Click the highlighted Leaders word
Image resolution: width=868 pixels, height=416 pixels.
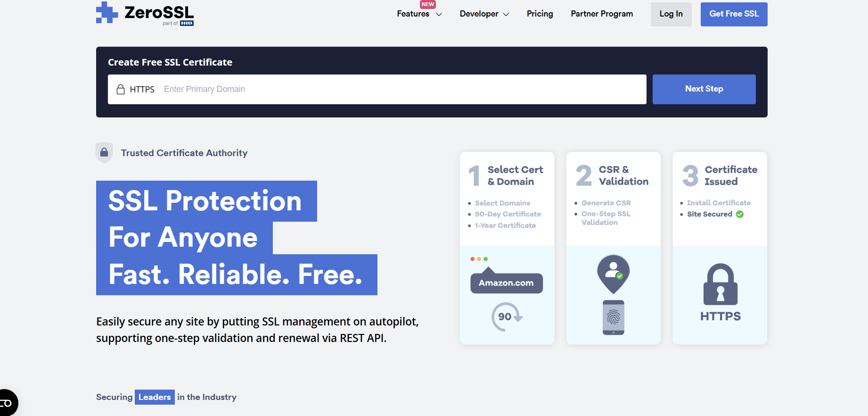point(155,397)
